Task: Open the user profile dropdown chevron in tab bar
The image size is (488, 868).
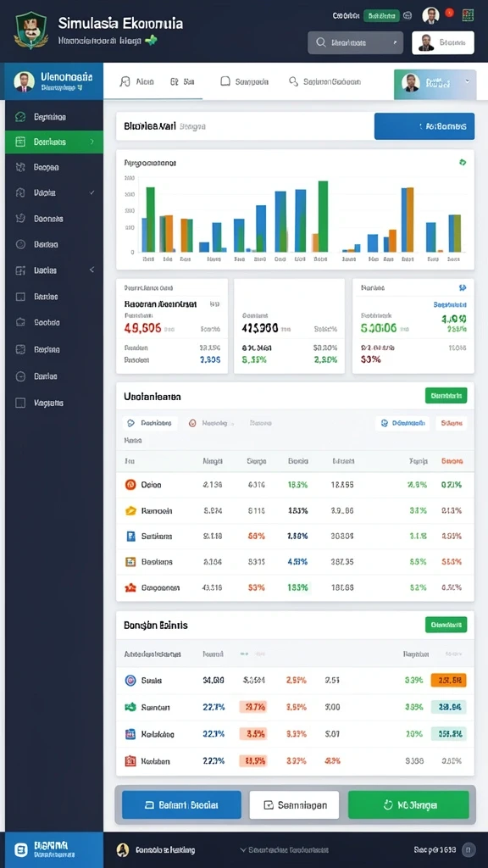Action: pos(468,81)
